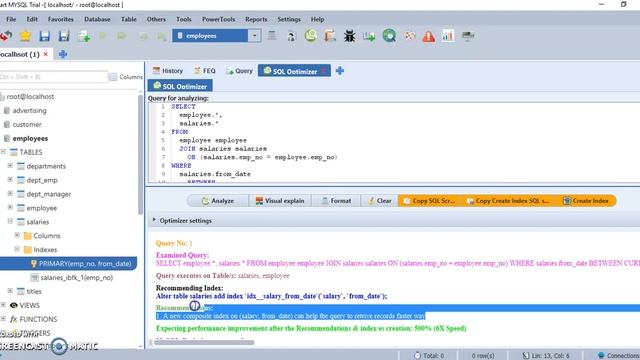Click the red warning triangle icon

tap(429, 36)
